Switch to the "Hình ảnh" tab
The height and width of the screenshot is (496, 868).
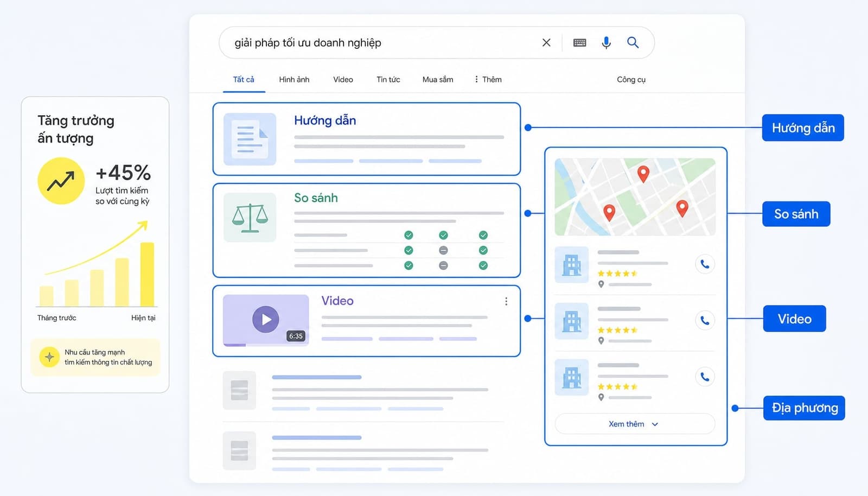click(x=294, y=79)
